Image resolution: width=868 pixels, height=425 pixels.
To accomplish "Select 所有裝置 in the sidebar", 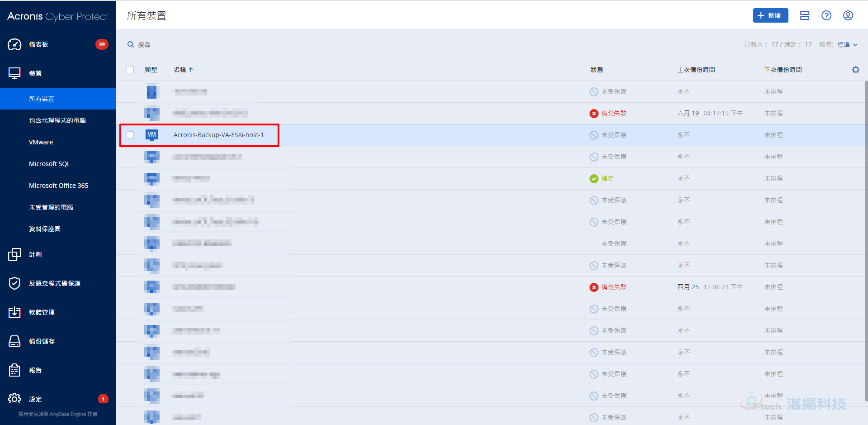I will (58, 99).
